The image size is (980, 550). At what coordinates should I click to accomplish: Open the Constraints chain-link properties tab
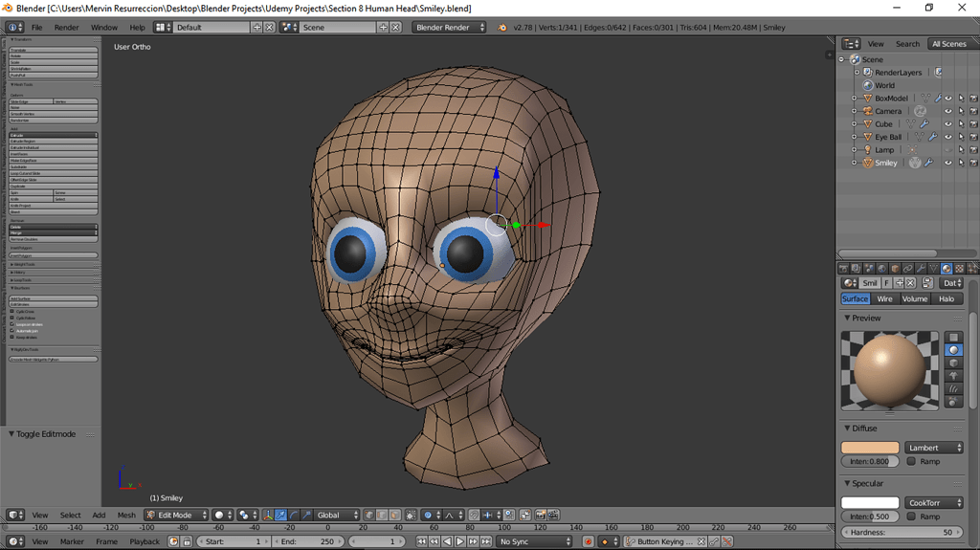907,269
